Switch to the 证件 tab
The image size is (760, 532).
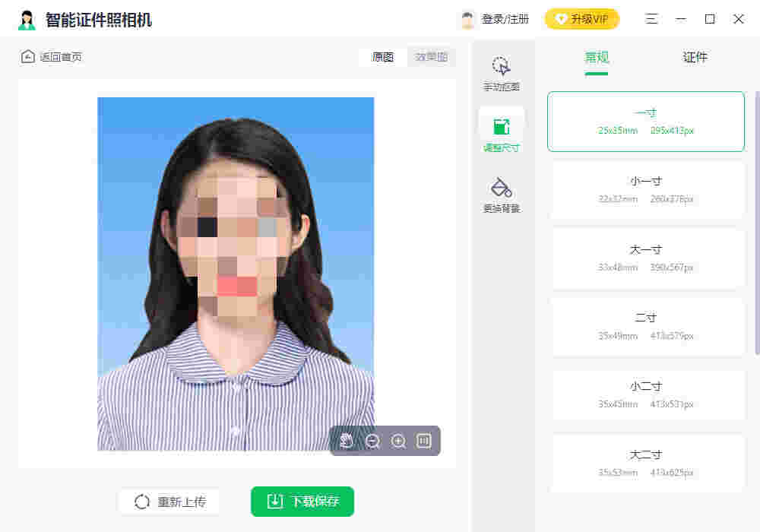click(695, 57)
